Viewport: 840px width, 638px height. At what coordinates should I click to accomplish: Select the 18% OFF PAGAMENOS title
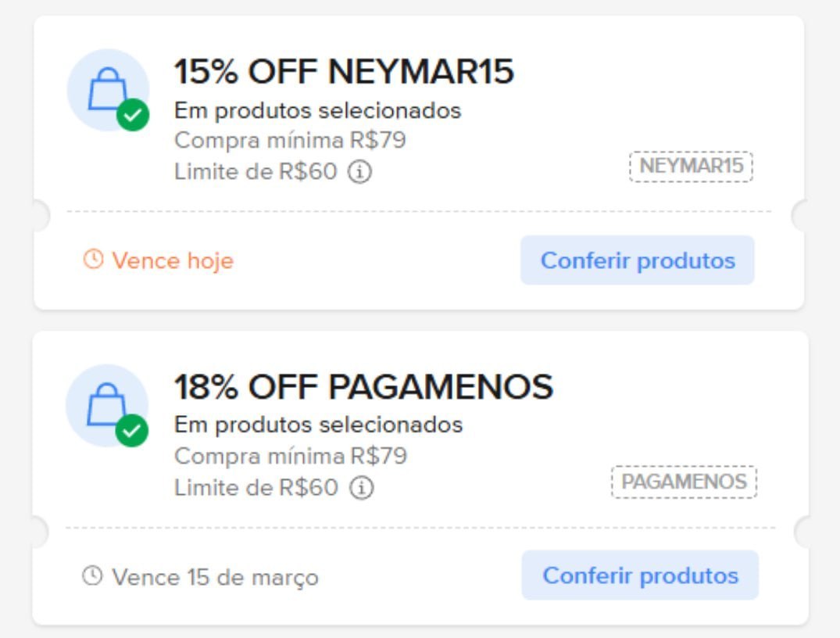[x=363, y=386]
